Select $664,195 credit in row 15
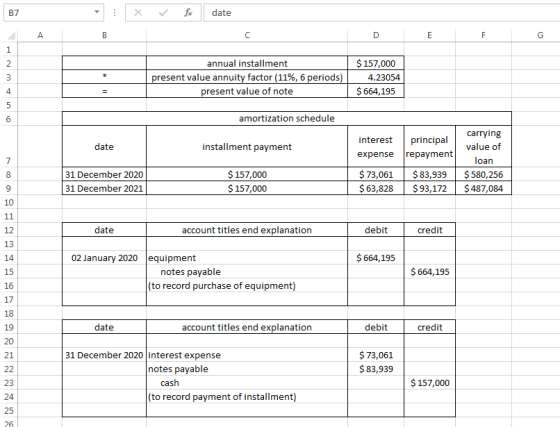The height and width of the screenshot is (427, 560). 430,272
